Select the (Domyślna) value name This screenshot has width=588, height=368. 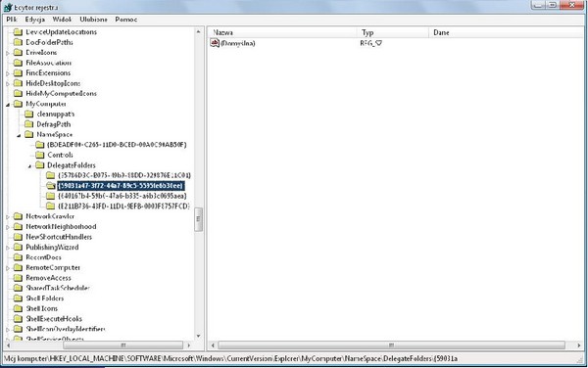tap(238, 43)
